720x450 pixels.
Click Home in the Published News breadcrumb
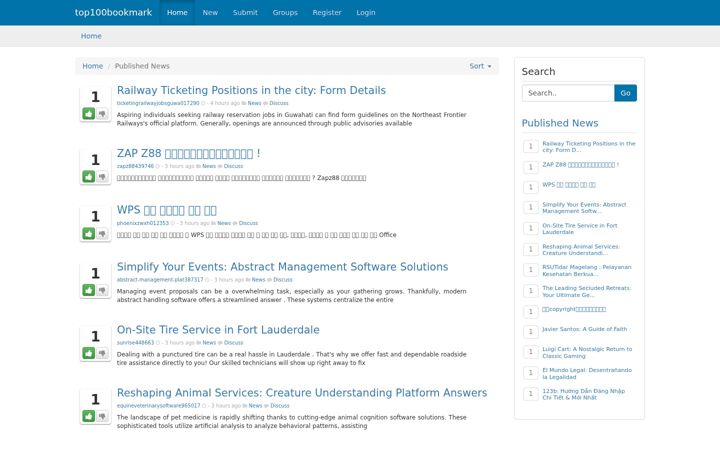click(x=93, y=66)
